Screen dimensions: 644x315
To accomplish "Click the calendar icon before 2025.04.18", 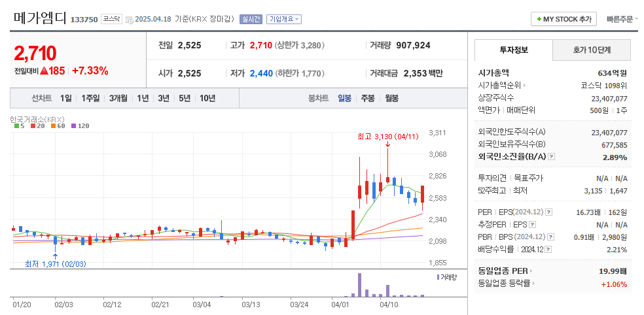I will pos(129,20).
